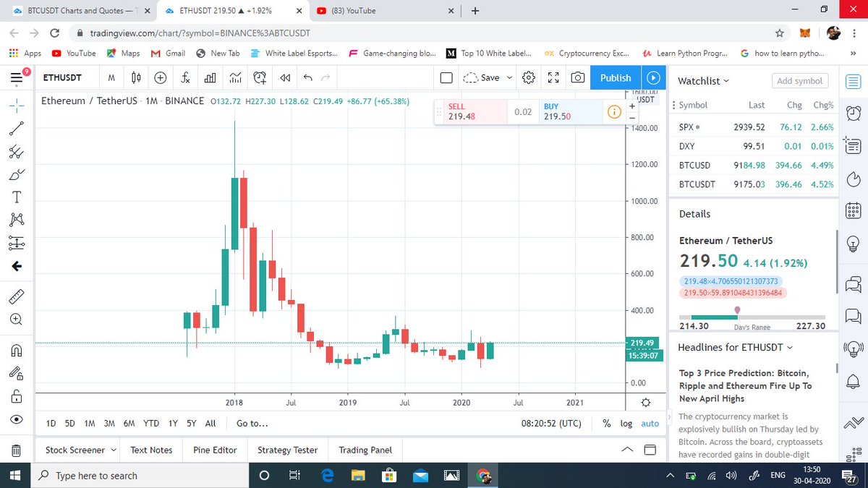This screenshot has height=488, width=868.
Task: Take a chart snapshot with camera icon
Action: click(578, 77)
